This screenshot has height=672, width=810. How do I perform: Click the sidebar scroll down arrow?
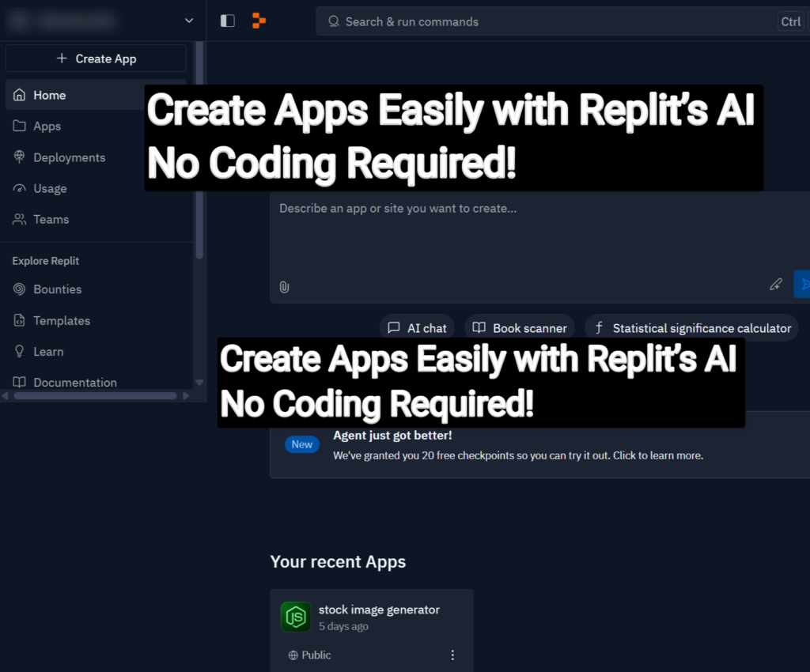199,383
